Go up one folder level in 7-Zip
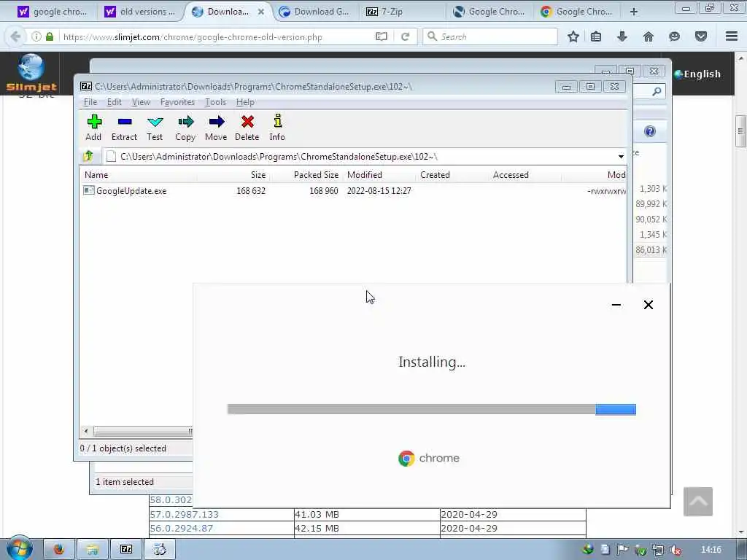747x560 pixels. pos(88,156)
